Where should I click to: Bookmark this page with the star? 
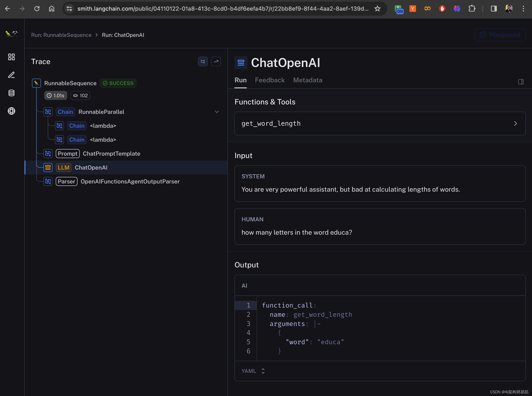(x=377, y=9)
